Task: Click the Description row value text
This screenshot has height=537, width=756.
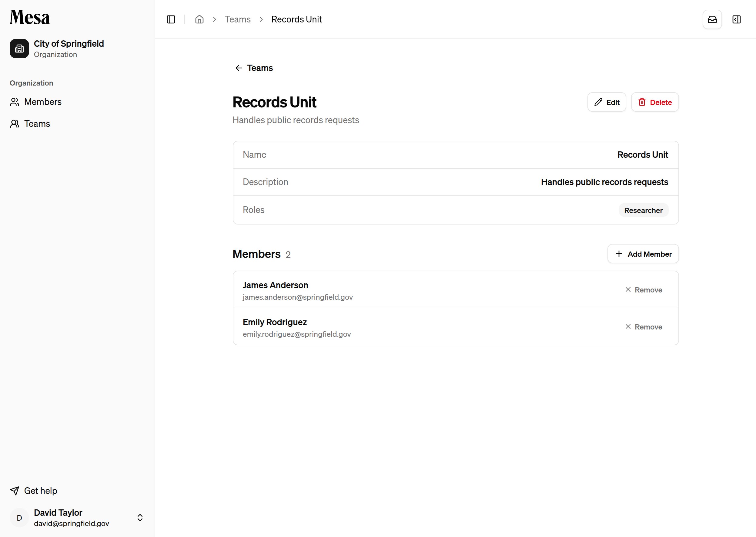Action: pos(604,182)
